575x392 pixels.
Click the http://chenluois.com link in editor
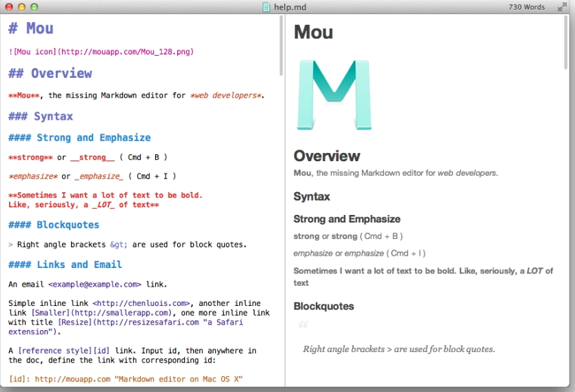(x=141, y=303)
